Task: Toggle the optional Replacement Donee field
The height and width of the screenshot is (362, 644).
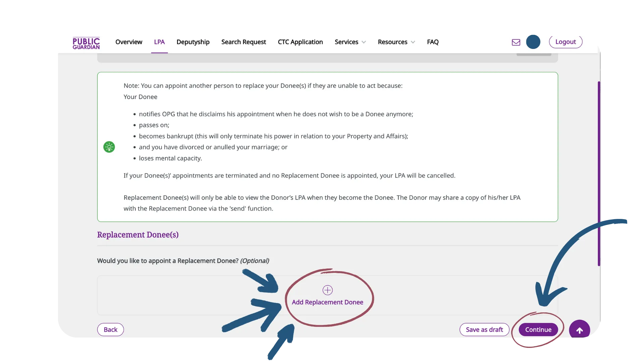Action: point(327,296)
